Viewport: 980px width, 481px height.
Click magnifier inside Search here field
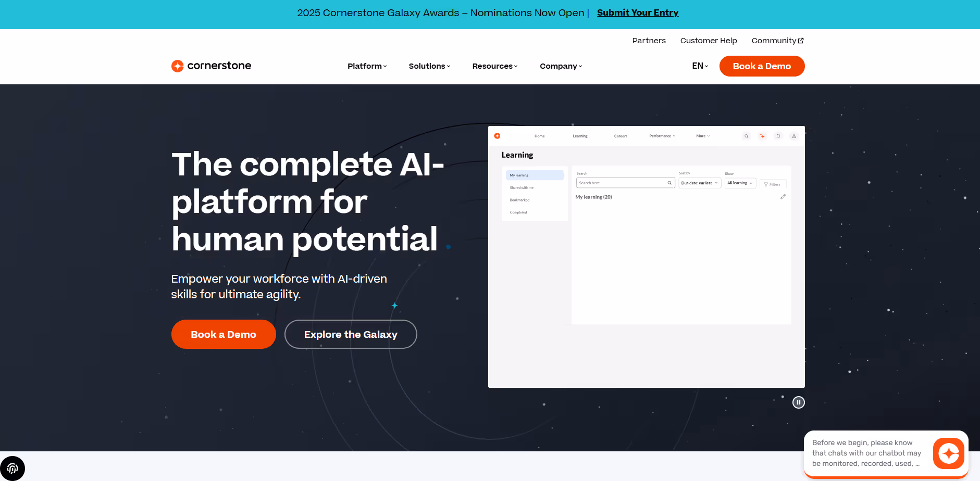tap(669, 183)
